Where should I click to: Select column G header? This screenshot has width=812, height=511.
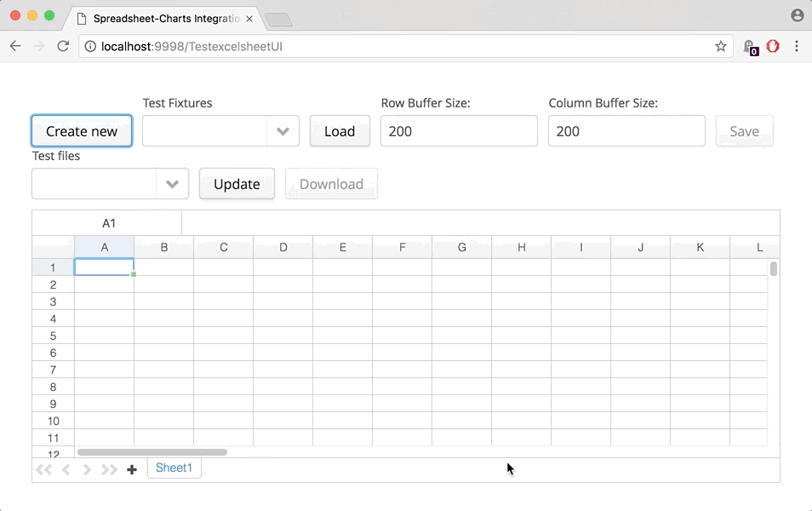461,247
